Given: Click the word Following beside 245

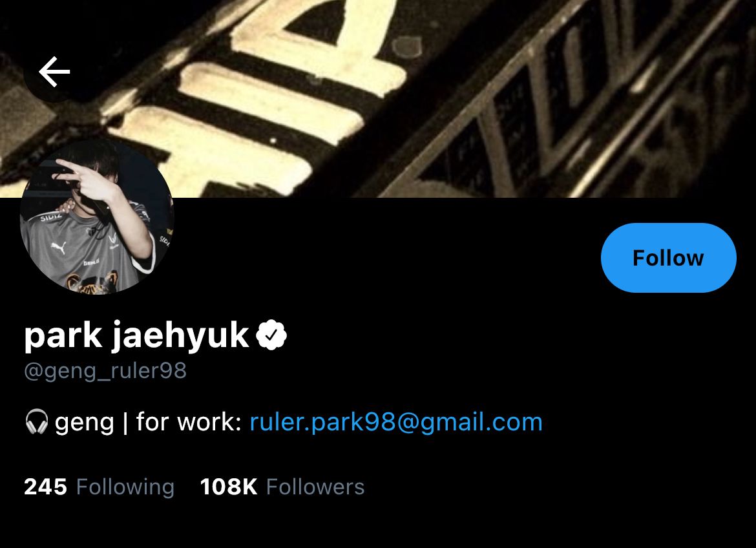Looking at the screenshot, I should (x=125, y=487).
